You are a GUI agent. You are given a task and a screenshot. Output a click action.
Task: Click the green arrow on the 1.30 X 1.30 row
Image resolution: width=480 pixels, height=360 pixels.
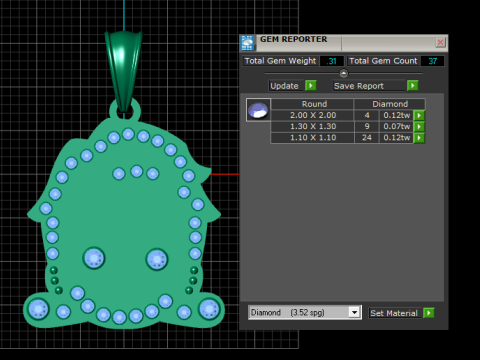tap(419, 127)
